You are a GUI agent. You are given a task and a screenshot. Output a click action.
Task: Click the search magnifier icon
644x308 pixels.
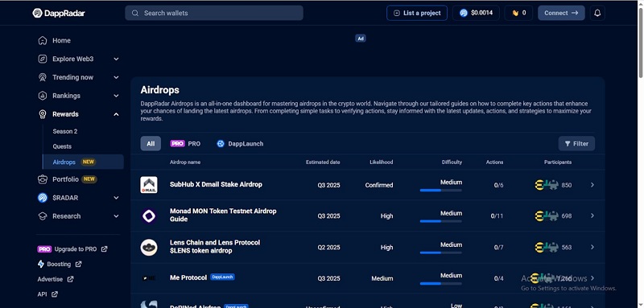click(134, 13)
